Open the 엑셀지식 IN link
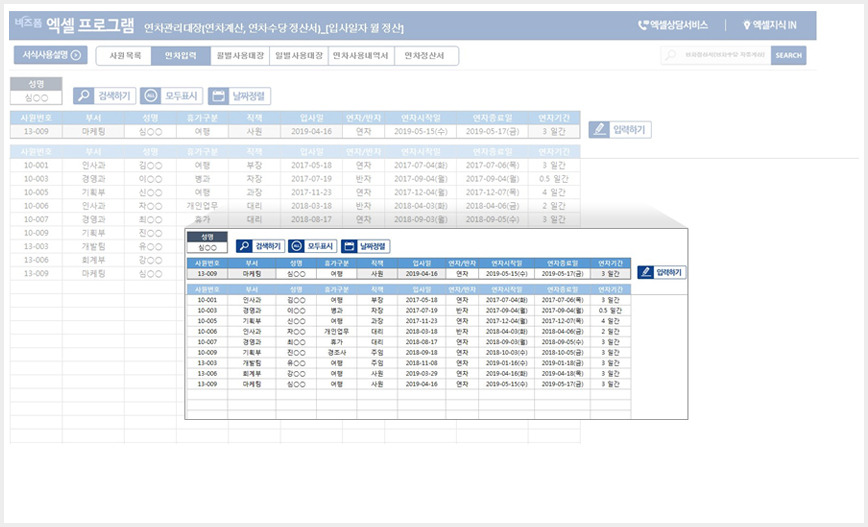Image resolution: width=868 pixels, height=527 pixels. click(x=769, y=25)
